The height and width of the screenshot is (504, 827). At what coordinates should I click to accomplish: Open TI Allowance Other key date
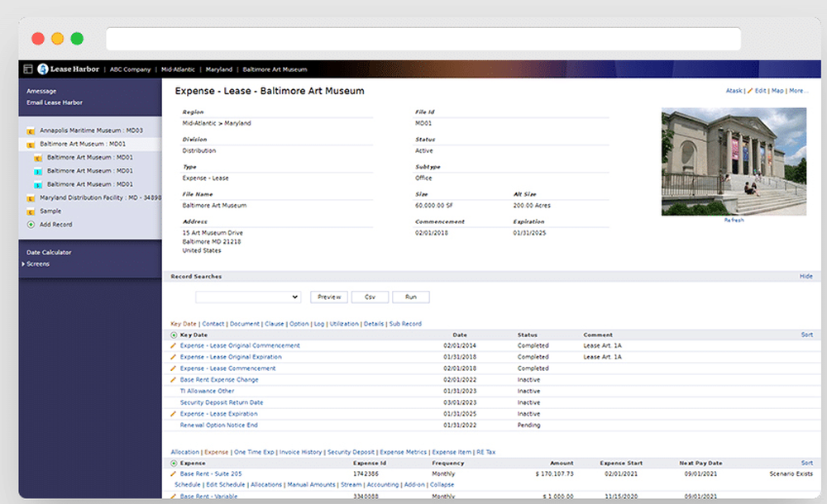(208, 391)
